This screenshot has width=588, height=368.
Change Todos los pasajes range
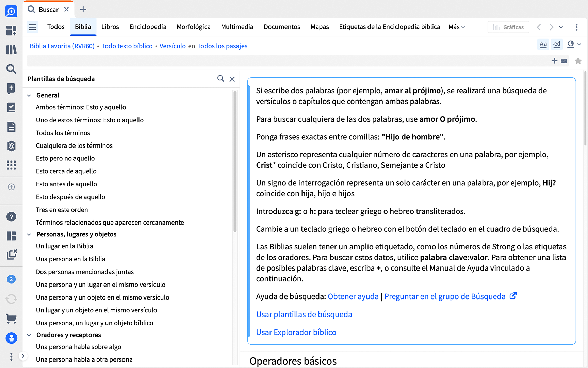[222, 46]
